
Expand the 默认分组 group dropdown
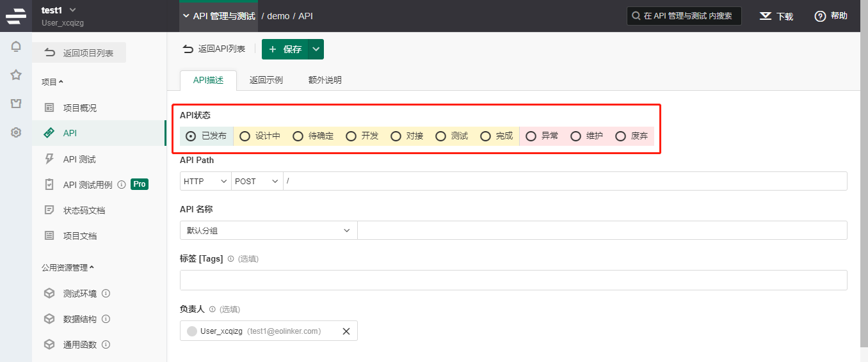268,230
